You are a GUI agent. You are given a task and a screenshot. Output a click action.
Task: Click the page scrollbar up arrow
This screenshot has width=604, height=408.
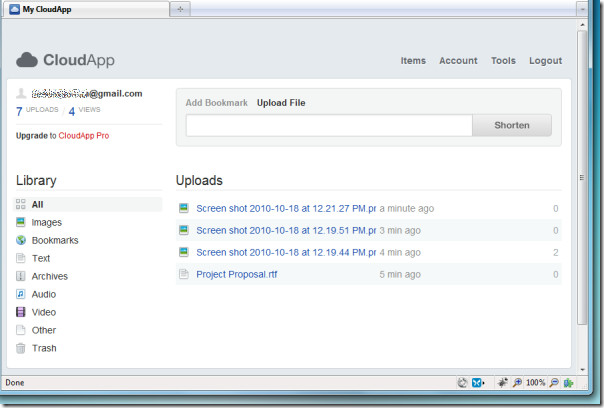[582, 25]
